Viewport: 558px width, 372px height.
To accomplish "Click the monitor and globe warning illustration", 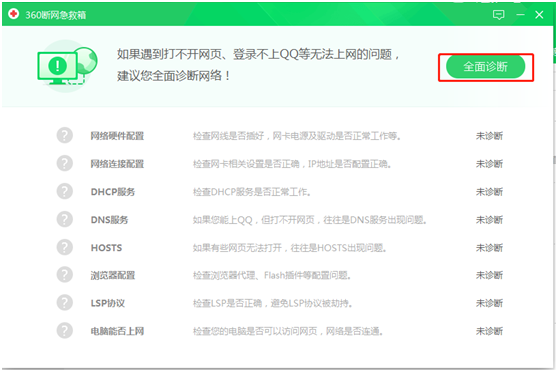I will click(x=67, y=66).
